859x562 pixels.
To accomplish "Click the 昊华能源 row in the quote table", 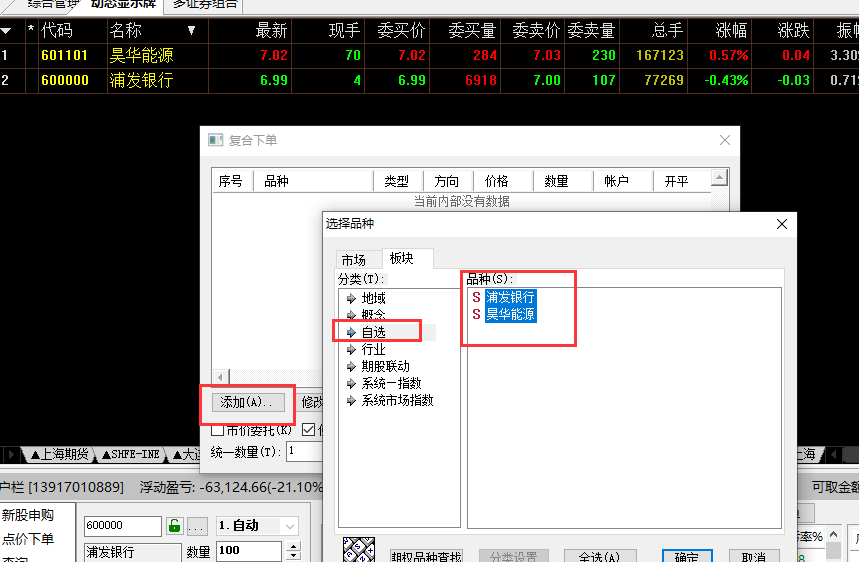I will pyautogui.click(x=430, y=55).
